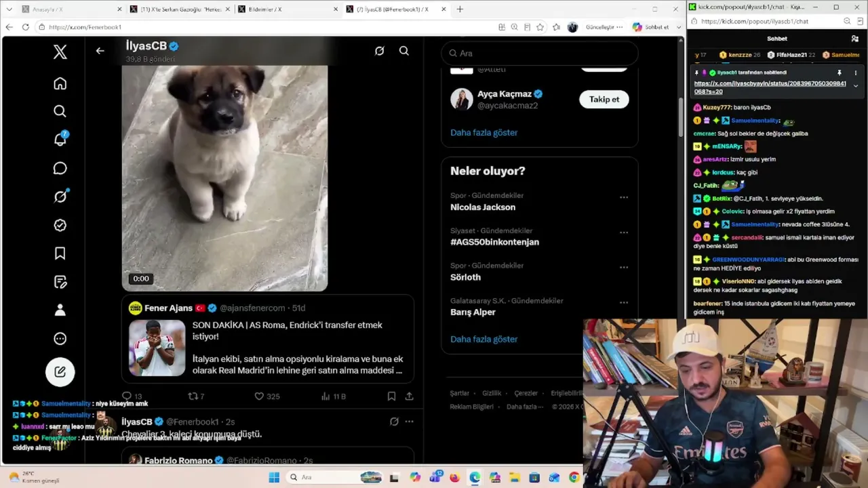The width and height of the screenshot is (868, 488).
Task: Open the More circle icon in sidebar
Action: click(60, 339)
